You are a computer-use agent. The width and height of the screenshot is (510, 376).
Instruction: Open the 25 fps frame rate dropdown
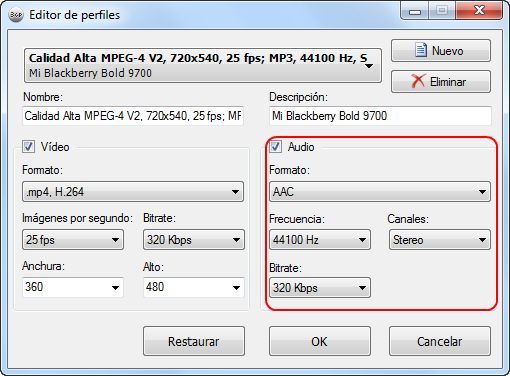(x=73, y=240)
